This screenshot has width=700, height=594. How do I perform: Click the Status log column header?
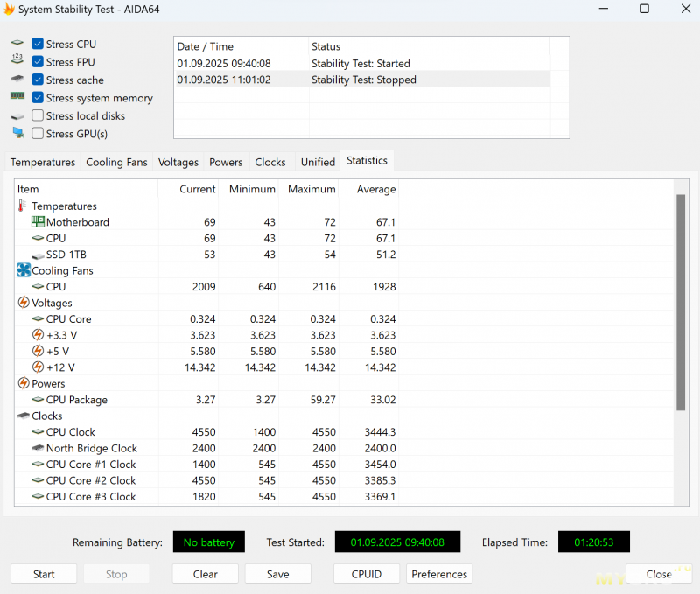430,46
